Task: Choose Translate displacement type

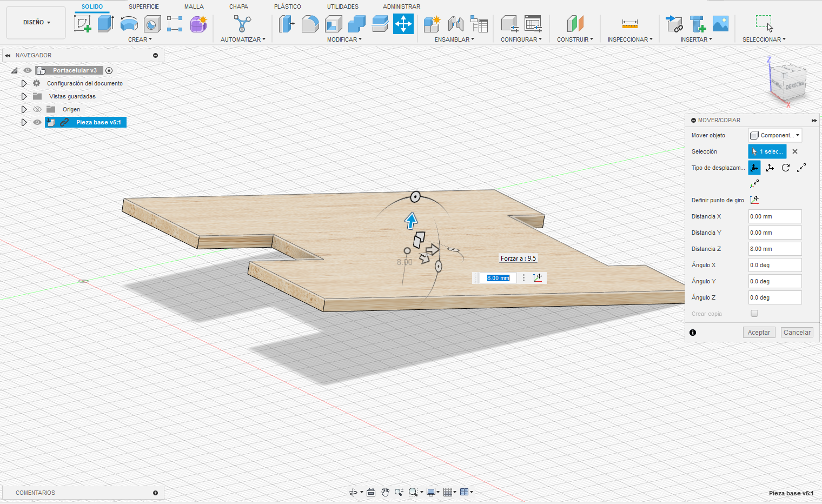Action: point(770,168)
